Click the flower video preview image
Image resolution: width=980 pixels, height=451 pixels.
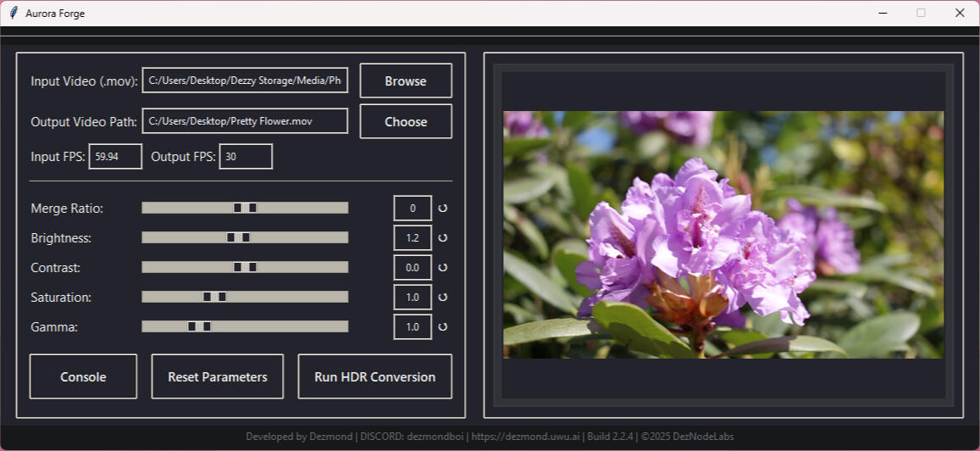coord(723,235)
